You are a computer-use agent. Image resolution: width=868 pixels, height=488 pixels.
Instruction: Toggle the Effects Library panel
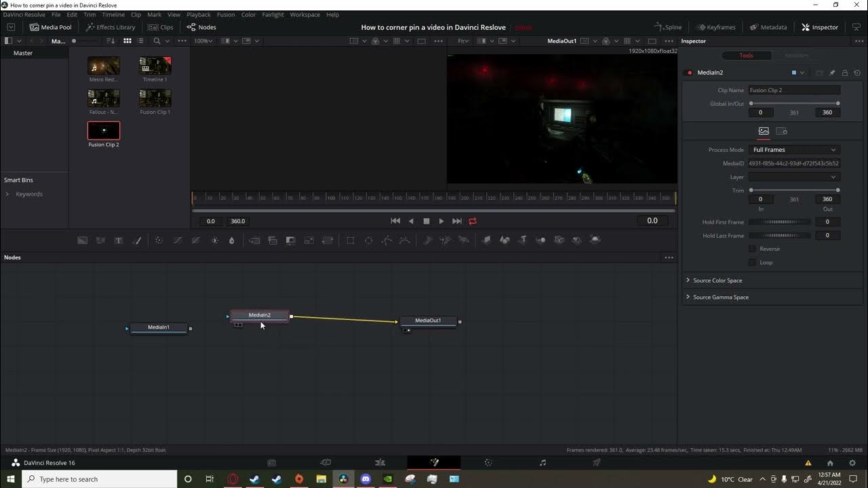pyautogui.click(x=110, y=27)
